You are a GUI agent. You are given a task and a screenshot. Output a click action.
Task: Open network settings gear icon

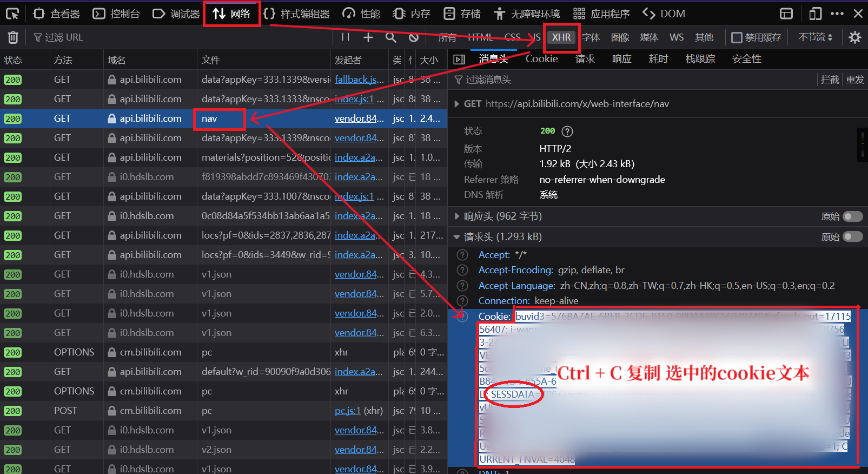pos(855,37)
